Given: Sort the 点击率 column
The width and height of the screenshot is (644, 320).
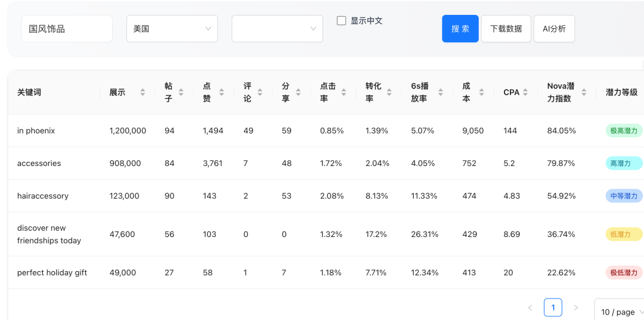Looking at the screenshot, I should tap(344, 93).
